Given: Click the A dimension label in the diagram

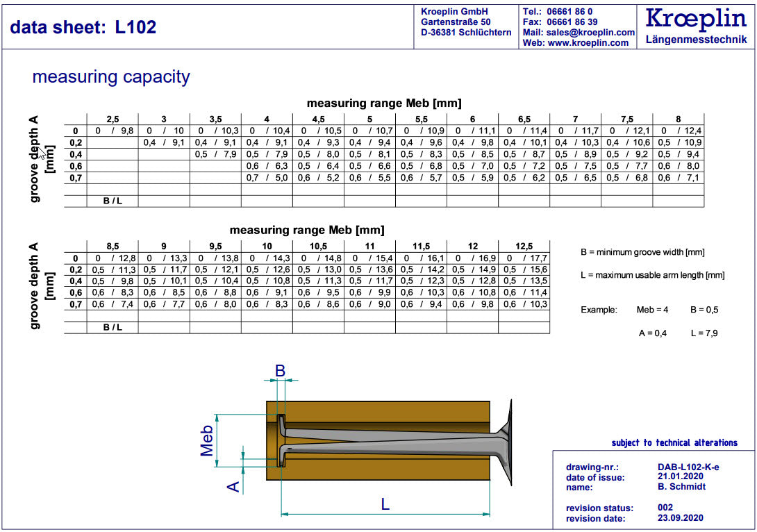Looking at the screenshot, I should click(234, 486).
